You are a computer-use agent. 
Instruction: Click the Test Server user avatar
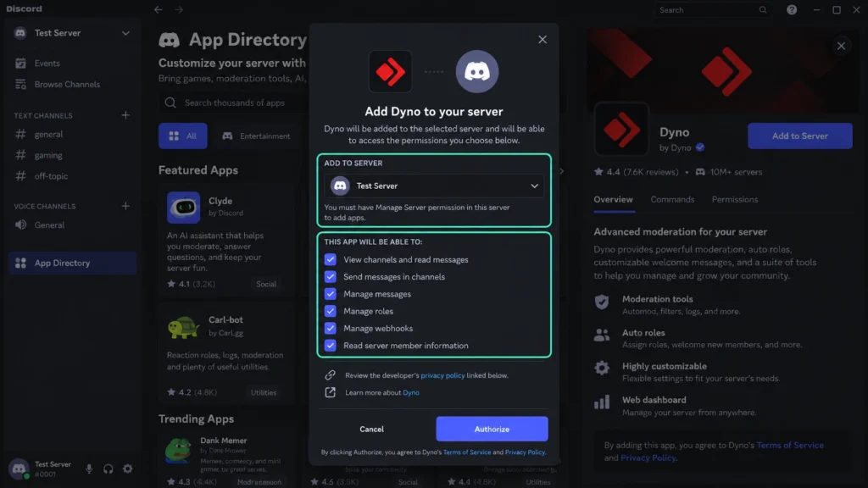pyautogui.click(x=19, y=469)
